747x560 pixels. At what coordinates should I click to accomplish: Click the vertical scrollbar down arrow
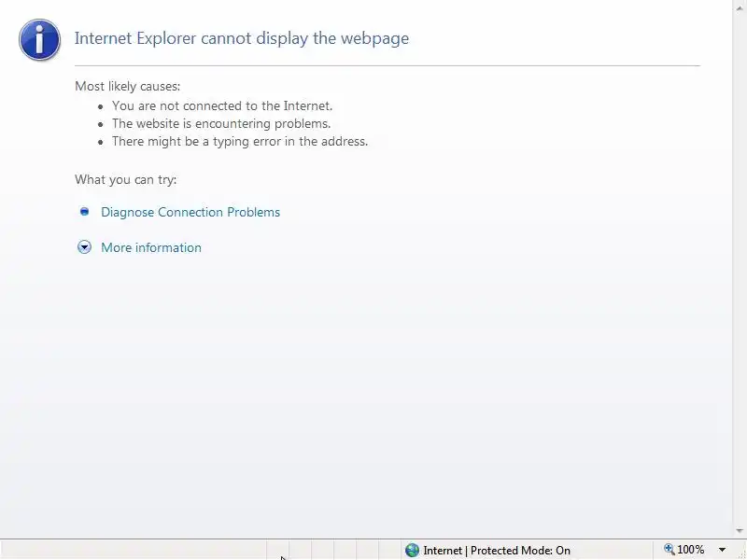(x=740, y=530)
